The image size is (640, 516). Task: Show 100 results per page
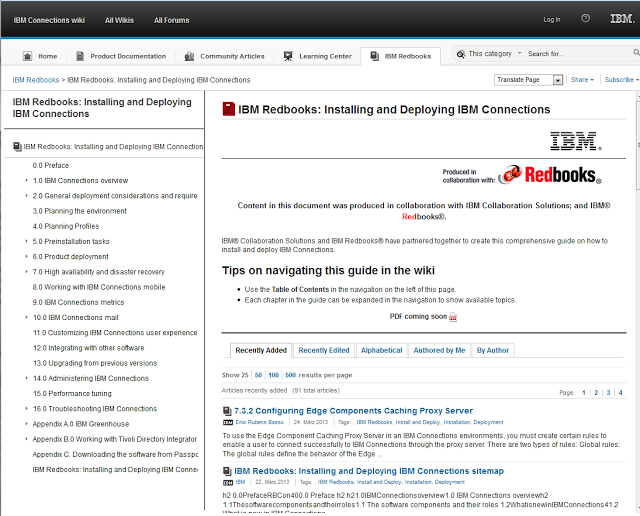click(x=273, y=375)
